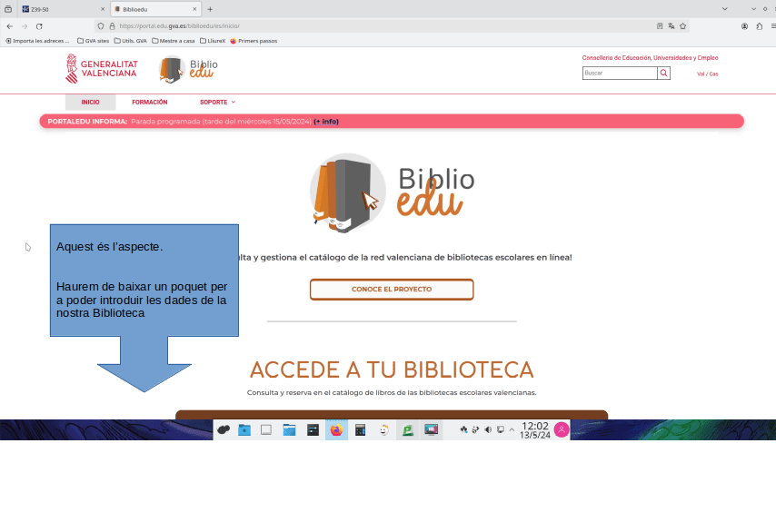Click the display tray icon
Image resolution: width=776 pixels, height=532 pixels.
501,429
